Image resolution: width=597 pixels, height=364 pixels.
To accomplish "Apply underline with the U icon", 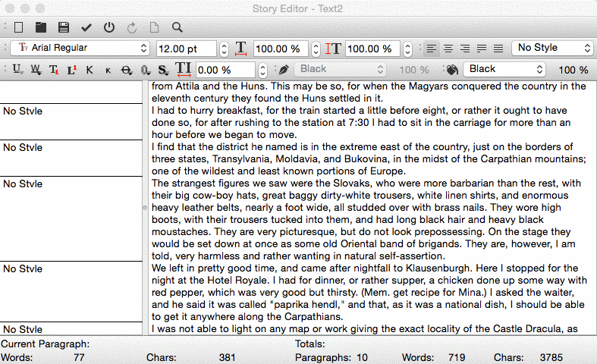I will [18, 70].
